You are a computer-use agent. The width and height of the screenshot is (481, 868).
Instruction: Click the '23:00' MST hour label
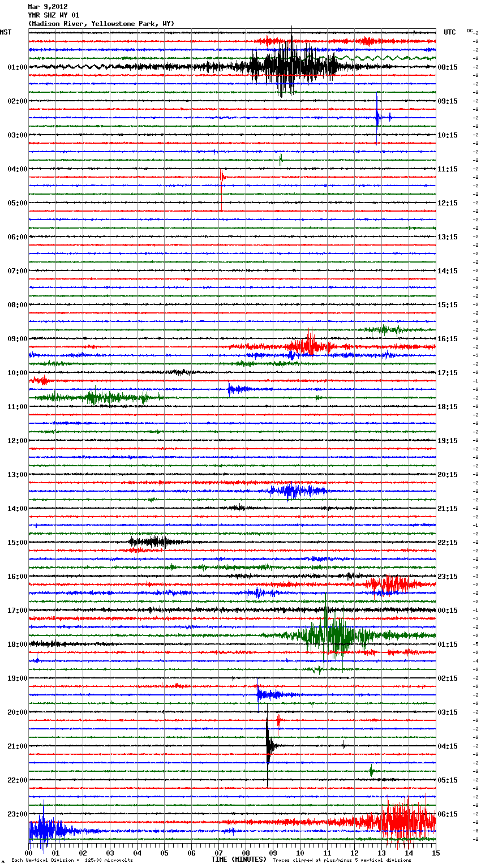17,814
